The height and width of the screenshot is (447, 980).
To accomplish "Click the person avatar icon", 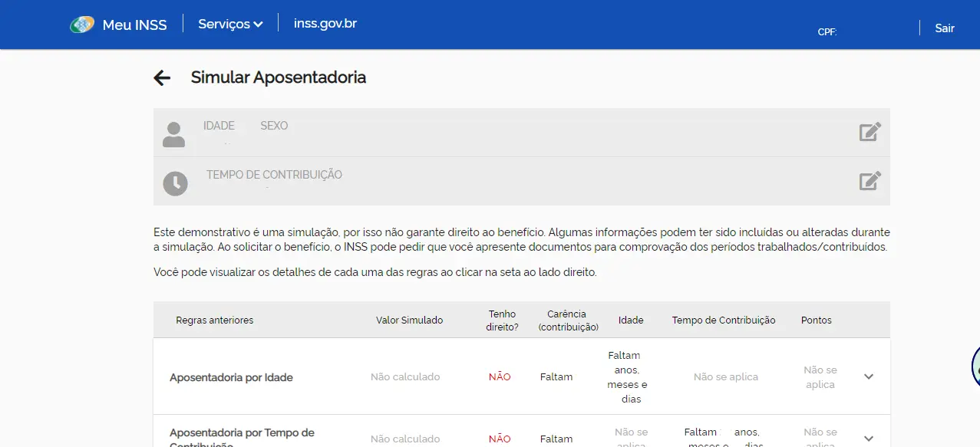I will click(x=174, y=134).
